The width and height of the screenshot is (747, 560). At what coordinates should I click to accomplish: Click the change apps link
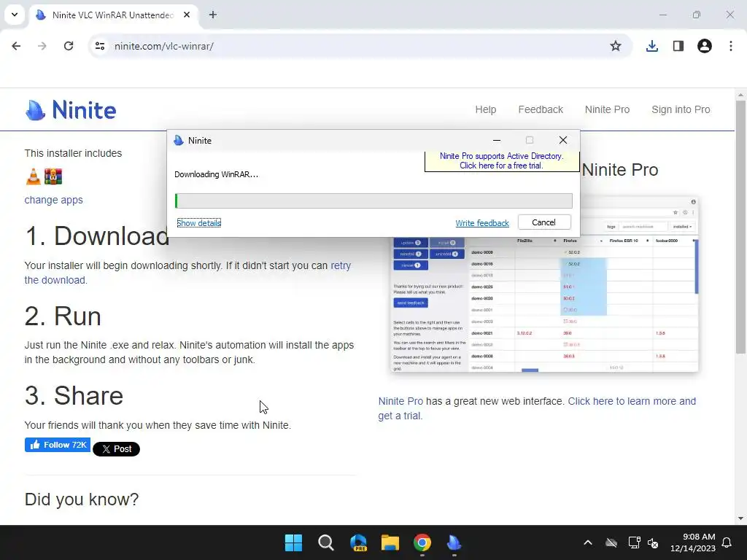click(53, 200)
